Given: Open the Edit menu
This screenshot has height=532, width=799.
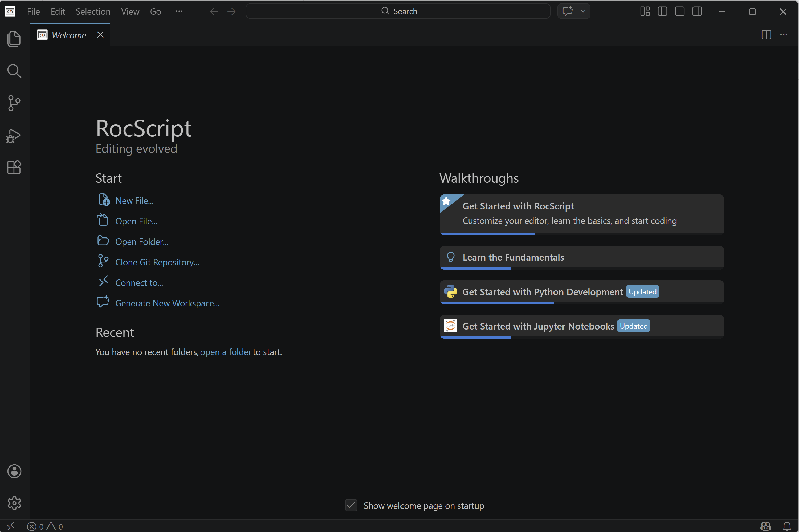Looking at the screenshot, I should [58, 11].
